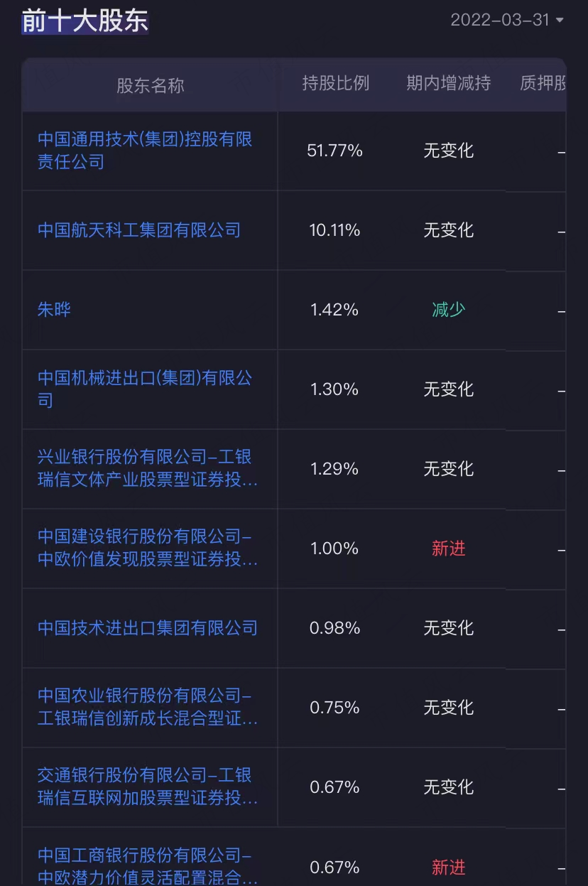The height and width of the screenshot is (886, 588).
Task: Open 中国通用技术(集团)控股有限责任公司 shareholder link
Action: pyautogui.click(x=145, y=150)
